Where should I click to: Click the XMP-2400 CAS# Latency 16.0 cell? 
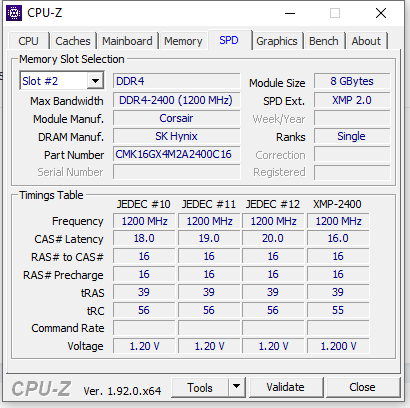(338, 238)
